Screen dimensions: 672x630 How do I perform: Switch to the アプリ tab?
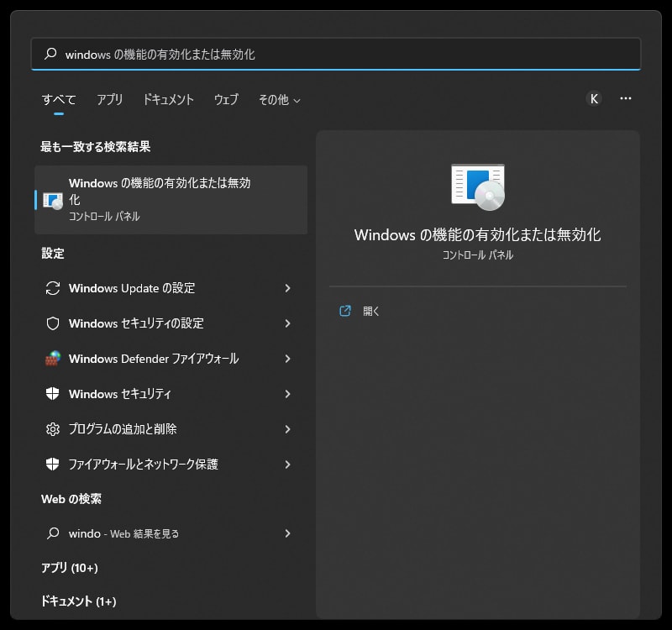tap(110, 99)
